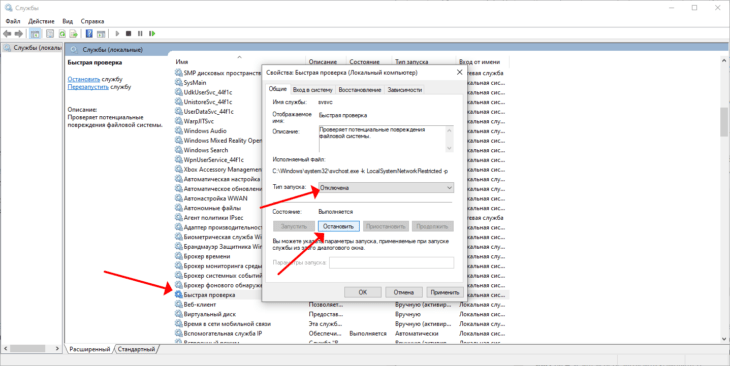The width and height of the screenshot is (730, 366).
Task: Toggle the console tree pane icon
Action: 35,34
